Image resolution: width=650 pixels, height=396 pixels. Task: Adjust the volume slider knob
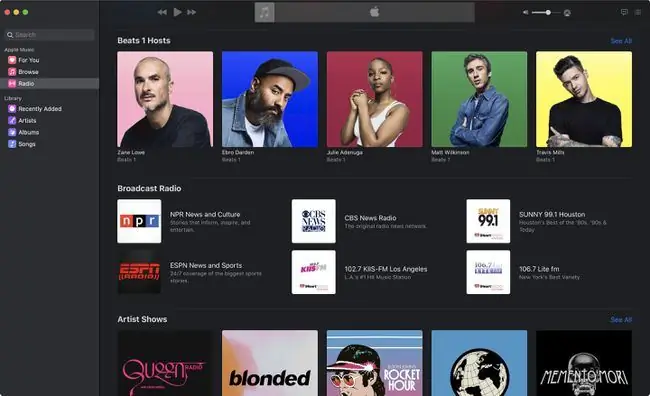pos(548,12)
